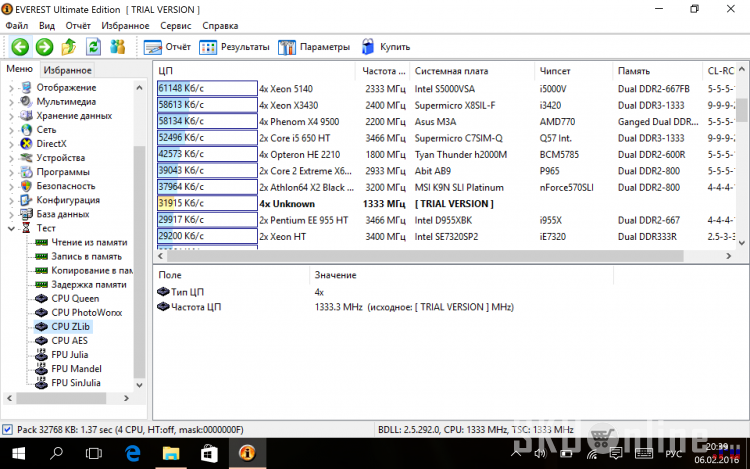Click the Купить toolbar button
The height and width of the screenshot is (469, 750).
(x=386, y=47)
